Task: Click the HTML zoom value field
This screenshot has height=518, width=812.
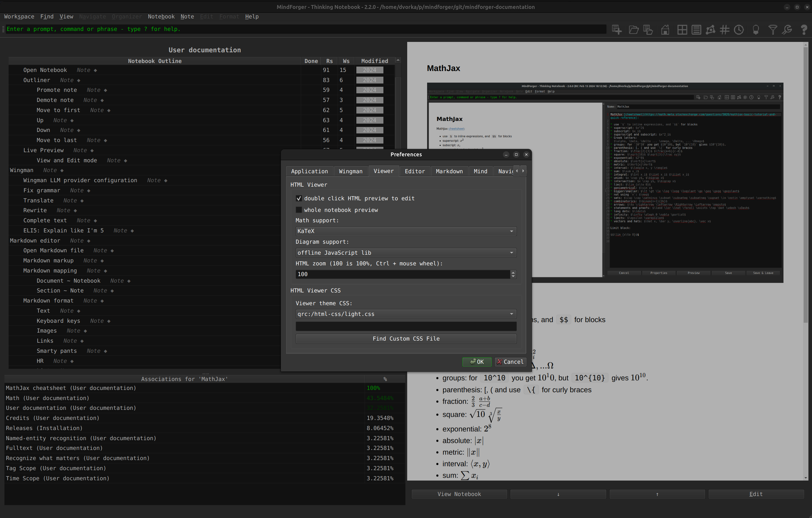Action: 403,274
